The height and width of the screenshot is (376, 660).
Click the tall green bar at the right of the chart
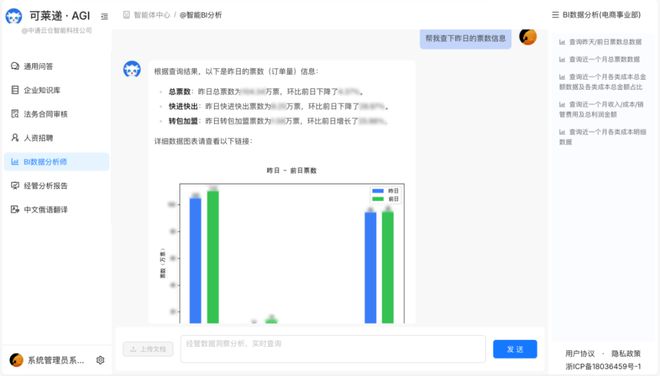pos(388,267)
